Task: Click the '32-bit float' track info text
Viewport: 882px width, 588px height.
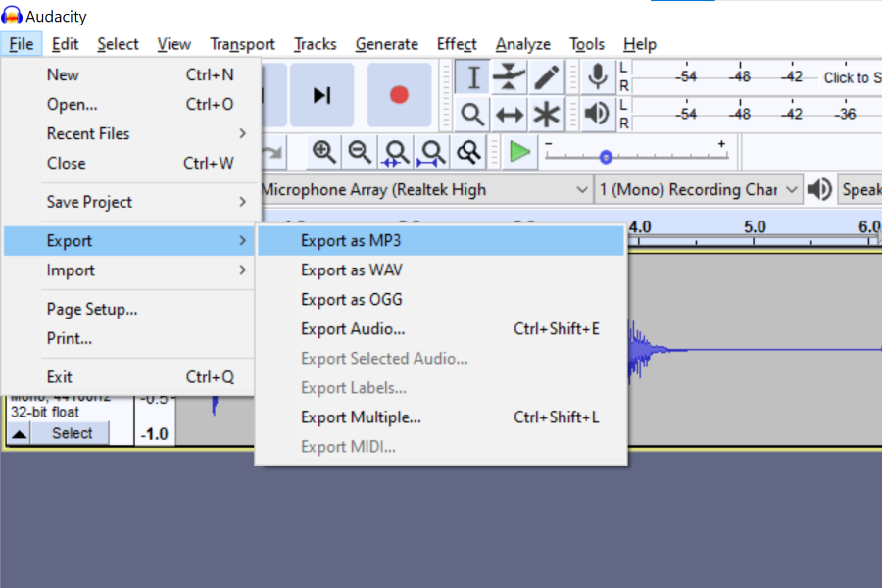Action: [45, 413]
